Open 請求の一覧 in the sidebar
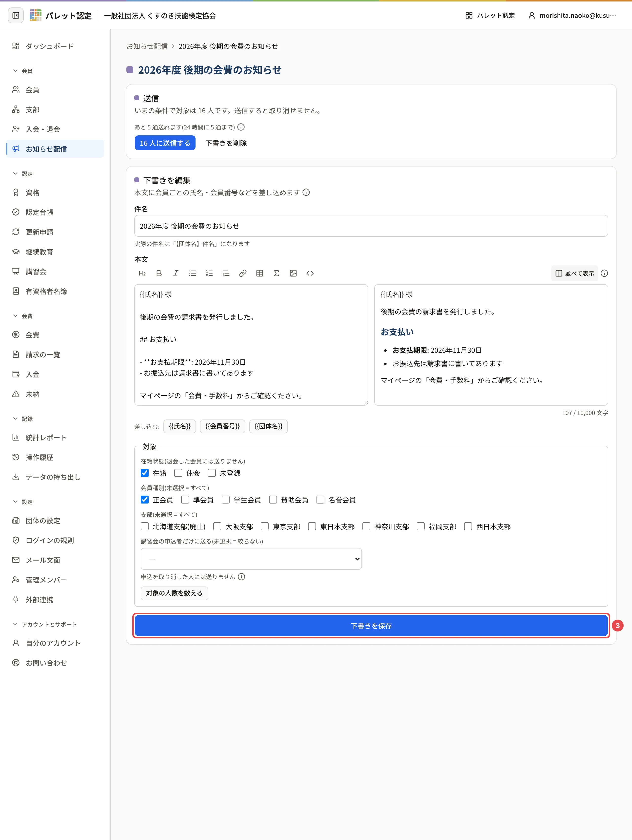 pyautogui.click(x=55, y=355)
